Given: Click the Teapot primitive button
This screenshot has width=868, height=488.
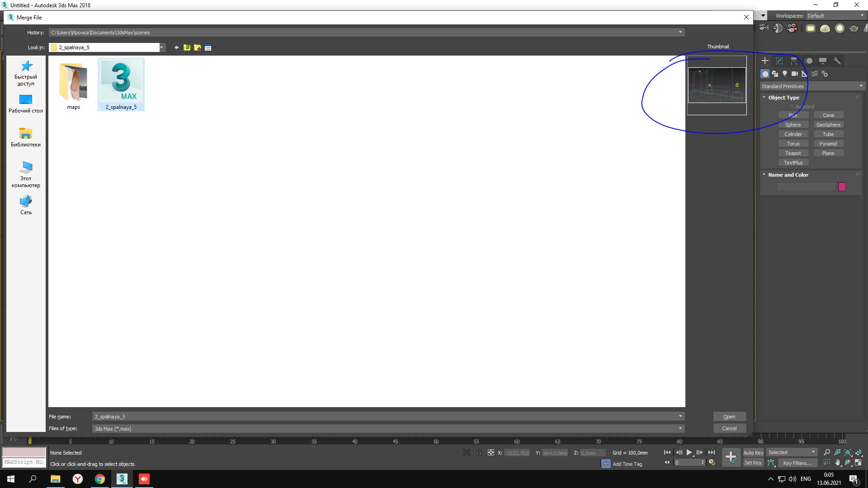Looking at the screenshot, I should [793, 153].
